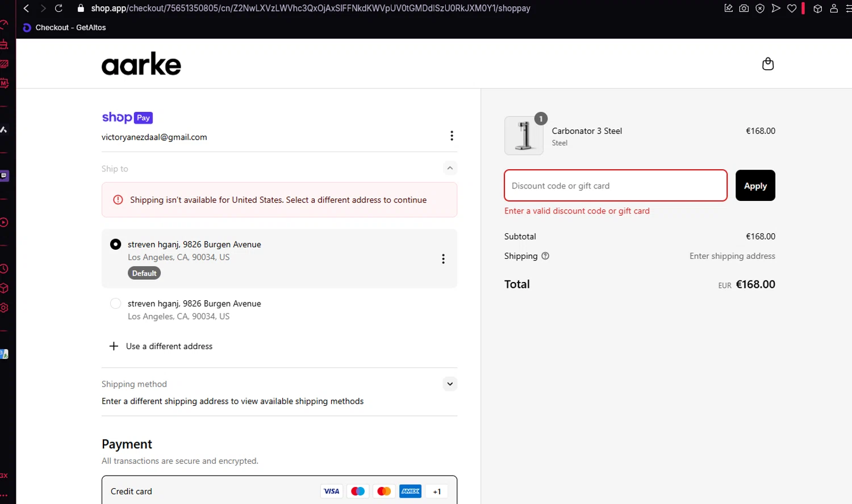The height and width of the screenshot is (504, 852).
Task: Open the shopping bag cart icon
Action: coord(768,64)
